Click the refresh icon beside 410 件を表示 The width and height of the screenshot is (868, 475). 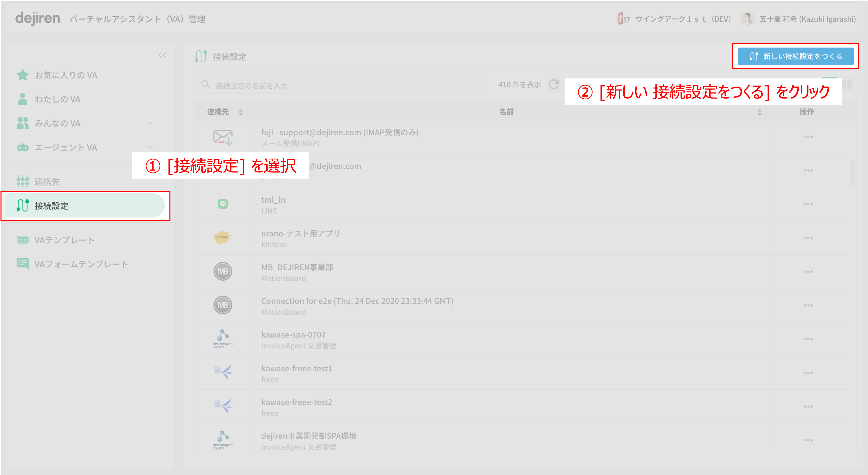[554, 85]
